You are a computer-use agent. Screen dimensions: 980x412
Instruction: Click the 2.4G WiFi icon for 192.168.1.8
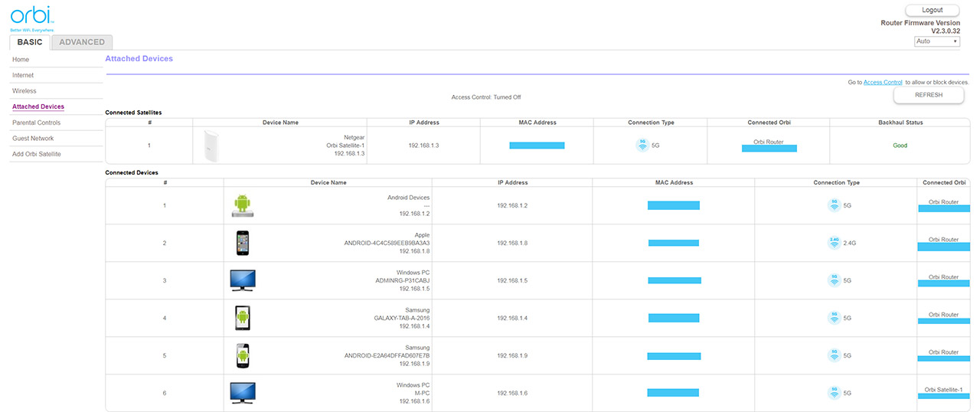point(835,243)
